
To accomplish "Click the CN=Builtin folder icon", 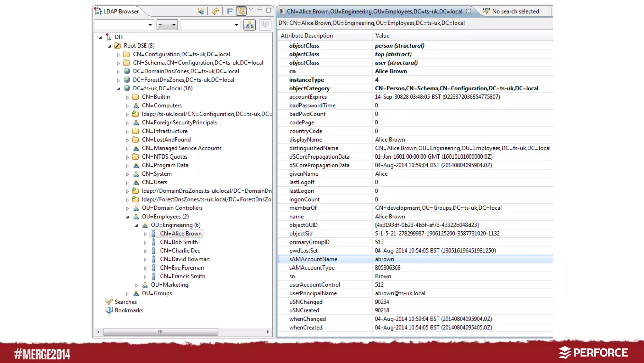I will click(136, 97).
